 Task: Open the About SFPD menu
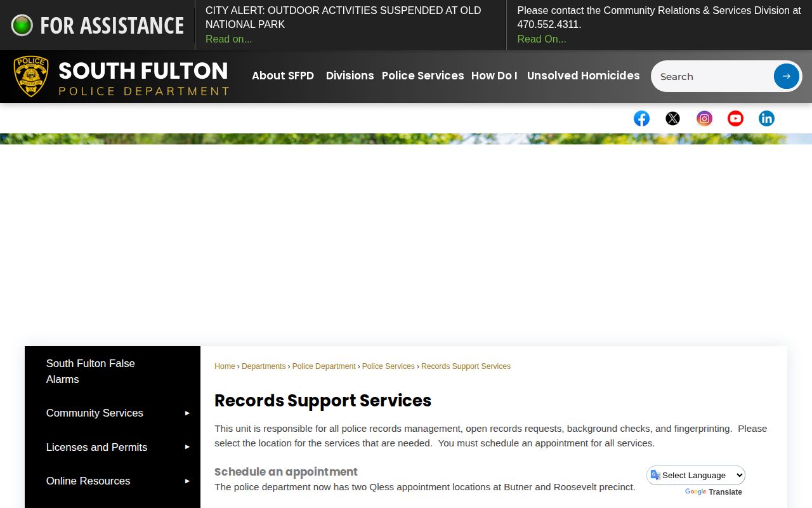click(283, 76)
